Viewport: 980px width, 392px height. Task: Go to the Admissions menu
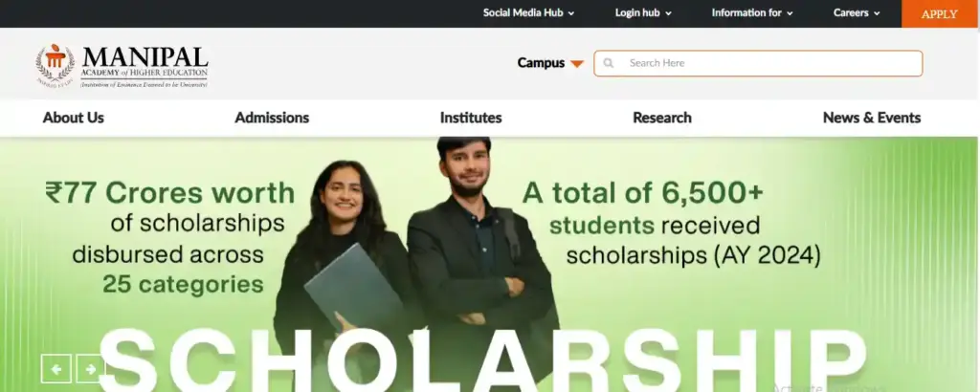[x=272, y=118]
